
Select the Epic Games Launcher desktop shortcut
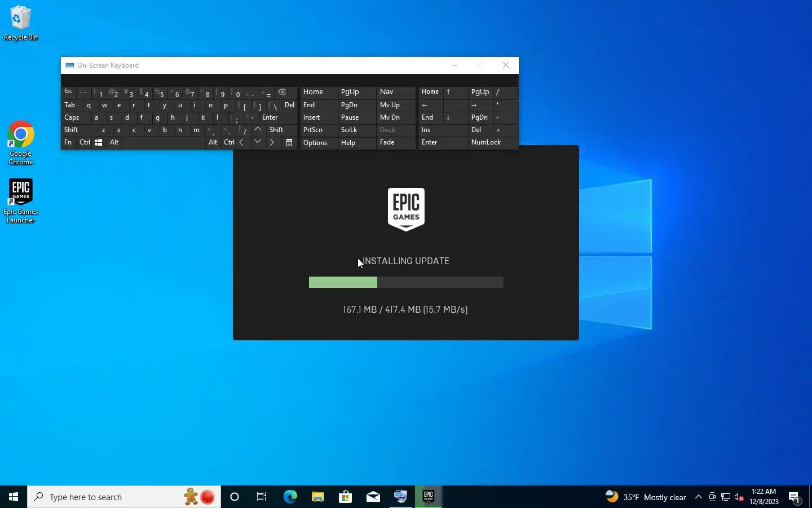pyautogui.click(x=21, y=202)
